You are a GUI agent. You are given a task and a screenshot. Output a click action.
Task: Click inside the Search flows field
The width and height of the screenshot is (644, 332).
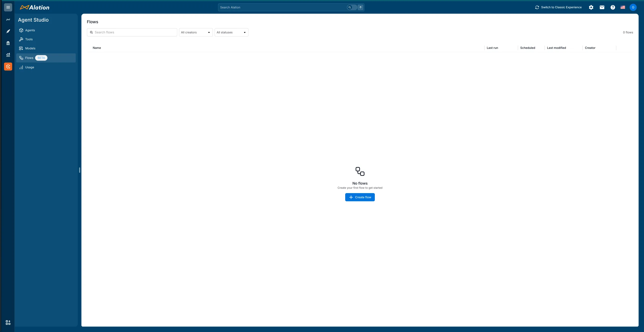point(132,32)
